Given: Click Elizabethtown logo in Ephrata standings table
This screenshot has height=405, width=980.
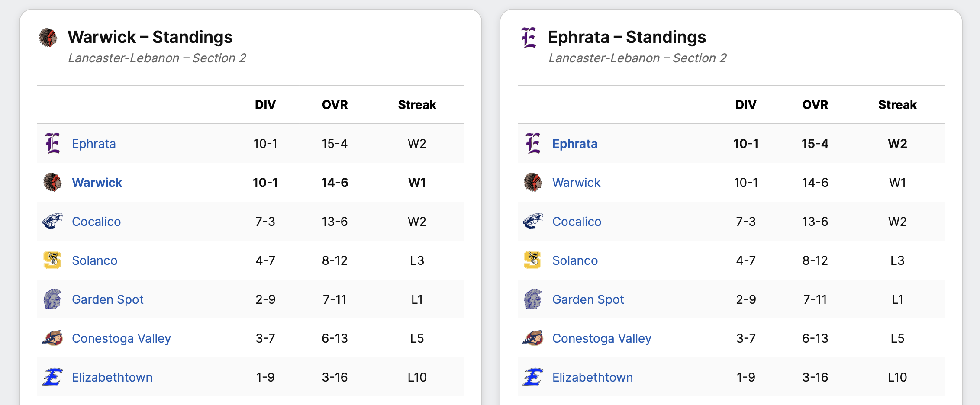Looking at the screenshot, I should pos(533,377).
